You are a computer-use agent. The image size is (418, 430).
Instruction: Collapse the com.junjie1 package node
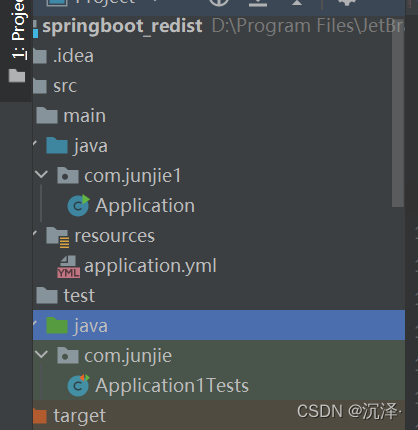pyautogui.click(x=41, y=175)
